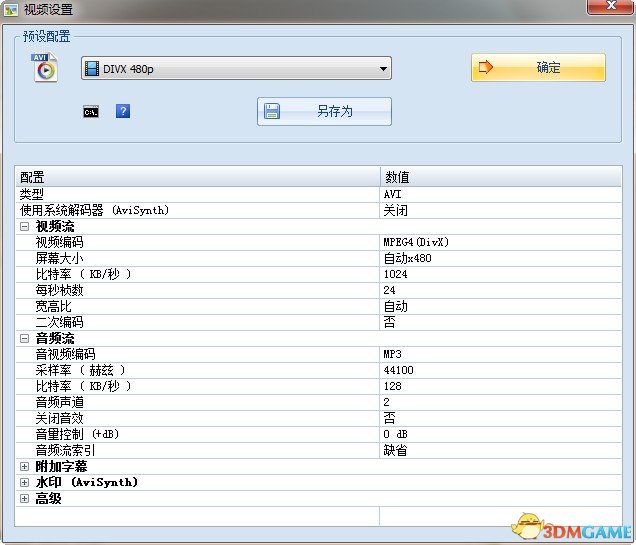
Task: Click the MP3 audio codec value
Action: [393, 354]
